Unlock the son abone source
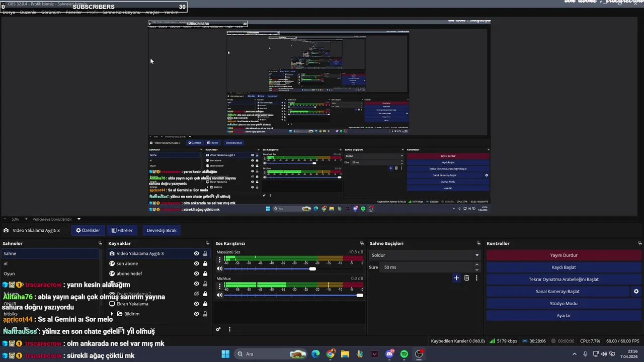The image size is (644, 362). (x=205, y=263)
